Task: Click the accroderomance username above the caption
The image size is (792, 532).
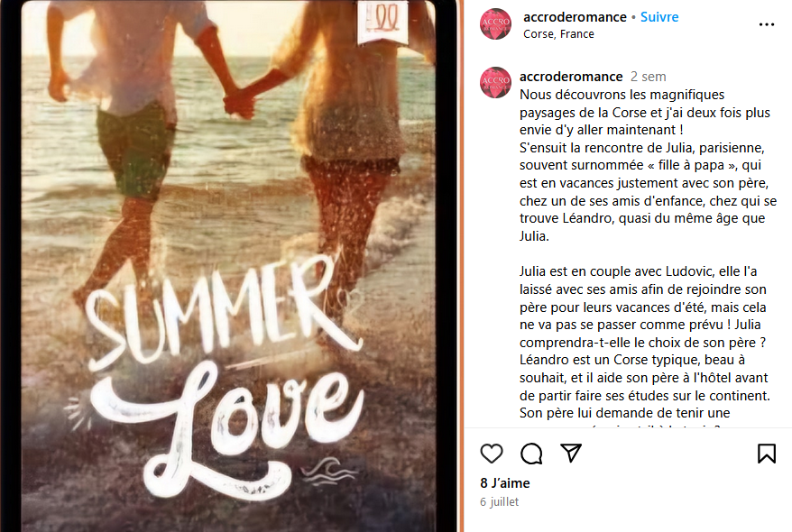Action: pos(571,77)
